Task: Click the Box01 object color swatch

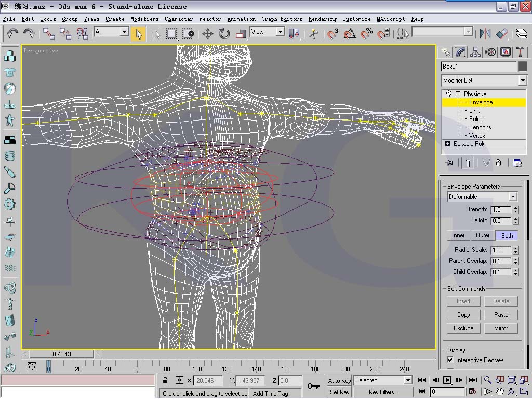Action: (x=523, y=66)
